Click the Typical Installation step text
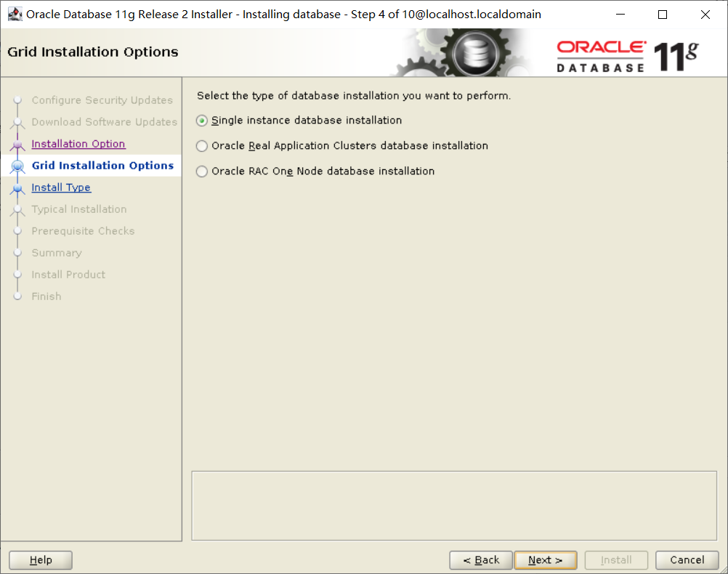 tap(79, 209)
